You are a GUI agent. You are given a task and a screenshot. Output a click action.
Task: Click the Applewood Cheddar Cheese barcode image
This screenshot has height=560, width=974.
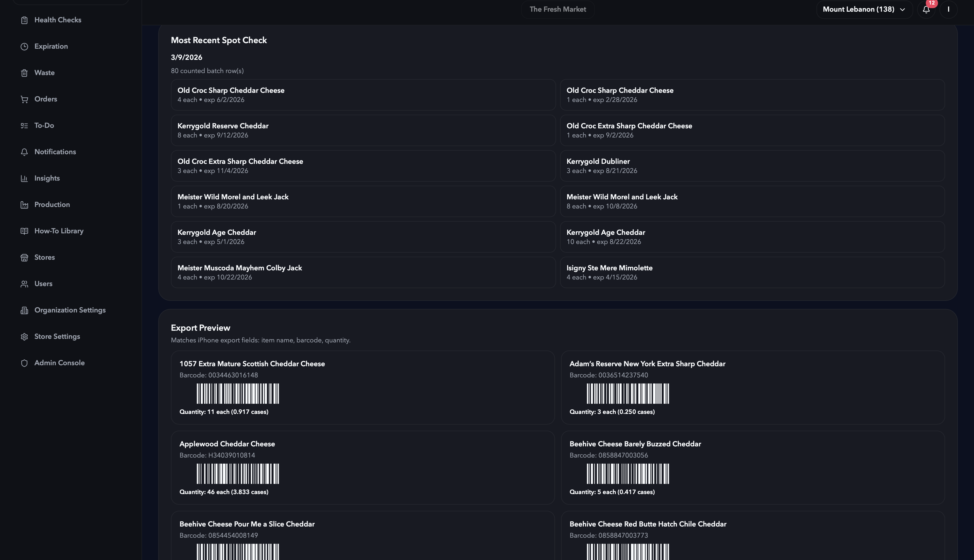(x=238, y=474)
